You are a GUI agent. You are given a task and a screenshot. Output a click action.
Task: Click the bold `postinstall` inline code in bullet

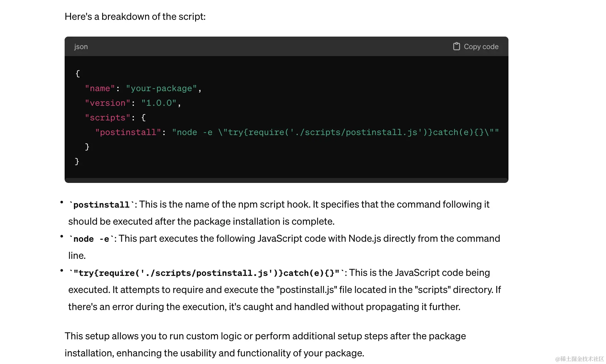(x=102, y=205)
